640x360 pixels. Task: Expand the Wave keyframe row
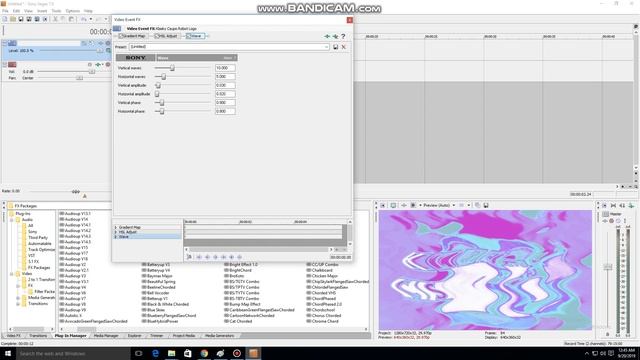tap(116, 237)
